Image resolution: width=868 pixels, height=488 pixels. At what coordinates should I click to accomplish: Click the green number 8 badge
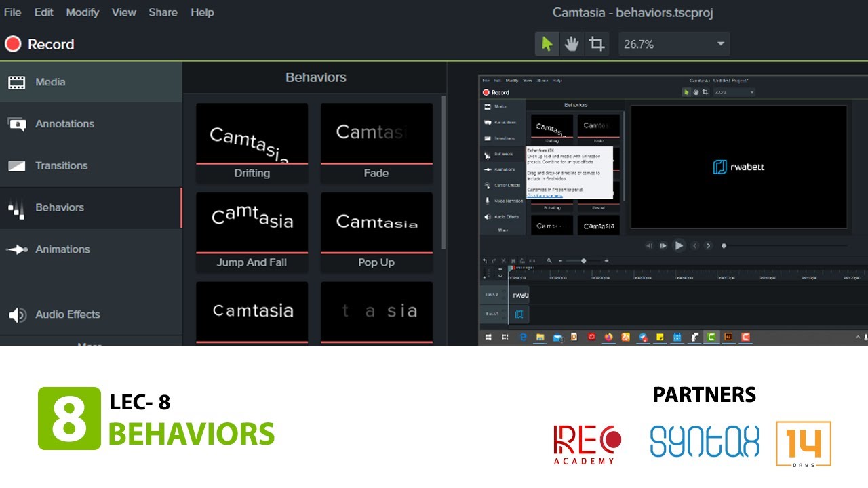click(x=68, y=418)
